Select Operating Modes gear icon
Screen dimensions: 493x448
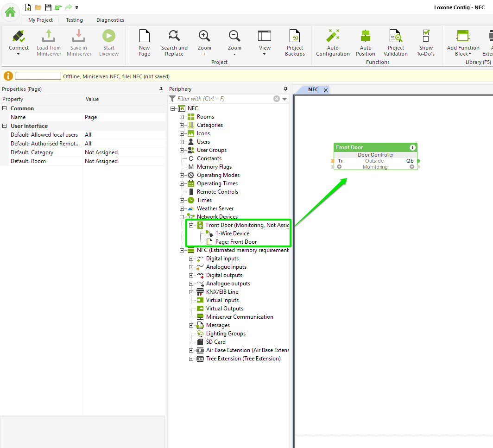click(191, 175)
